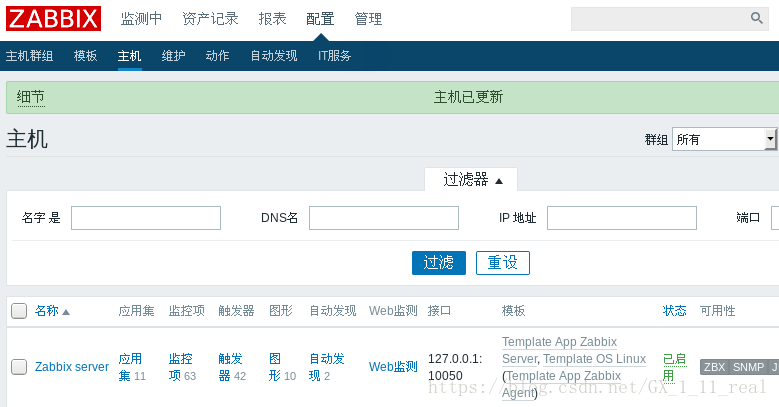Image resolution: width=779 pixels, height=407 pixels.
Task: Click the 名字 是 filter field
Action: pos(146,218)
